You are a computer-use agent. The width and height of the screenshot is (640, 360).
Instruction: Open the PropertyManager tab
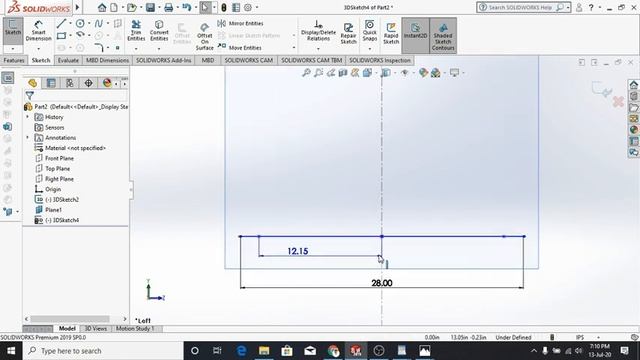click(x=51, y=83)
